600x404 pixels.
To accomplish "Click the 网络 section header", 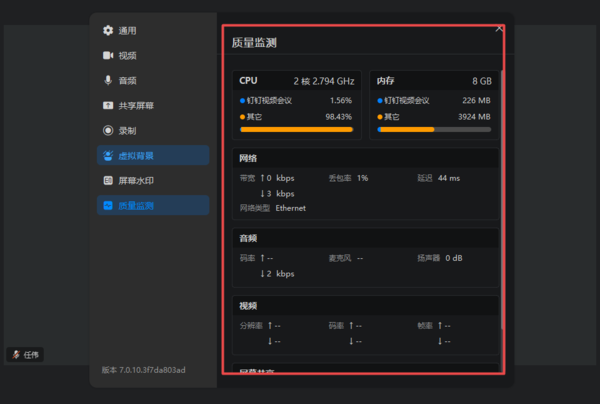I will [365, 158].
